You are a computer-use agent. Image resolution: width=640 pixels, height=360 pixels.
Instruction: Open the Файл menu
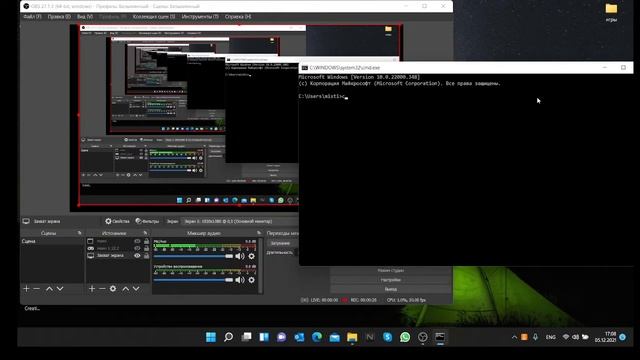coord(32,17)
